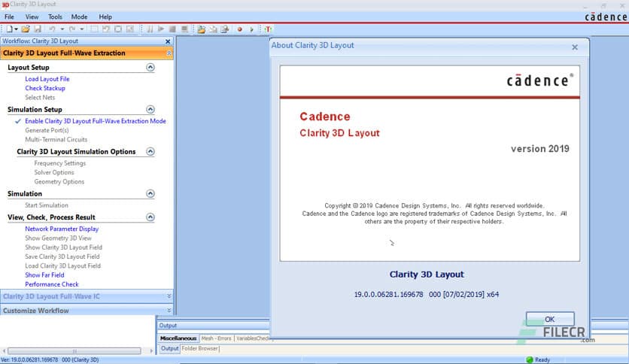Click the New file toolbar icon
Screen dimensions: 629x364
[x=9, y=29]
